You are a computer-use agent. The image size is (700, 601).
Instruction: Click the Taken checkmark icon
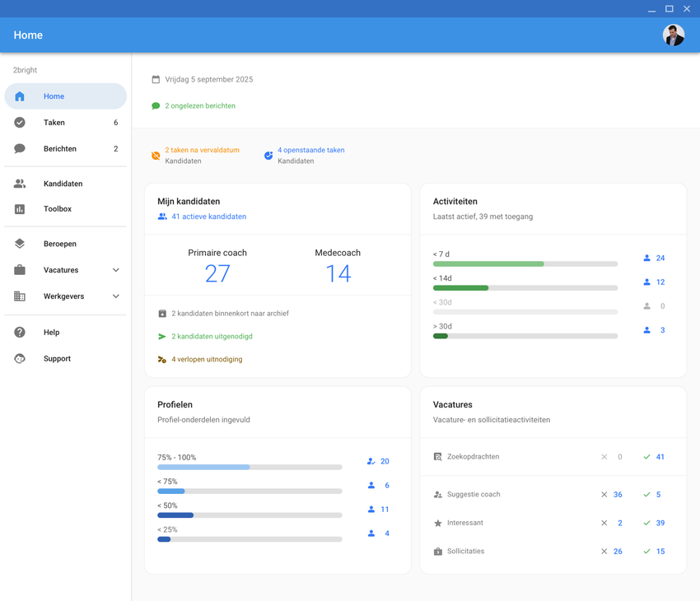(20, 123)
